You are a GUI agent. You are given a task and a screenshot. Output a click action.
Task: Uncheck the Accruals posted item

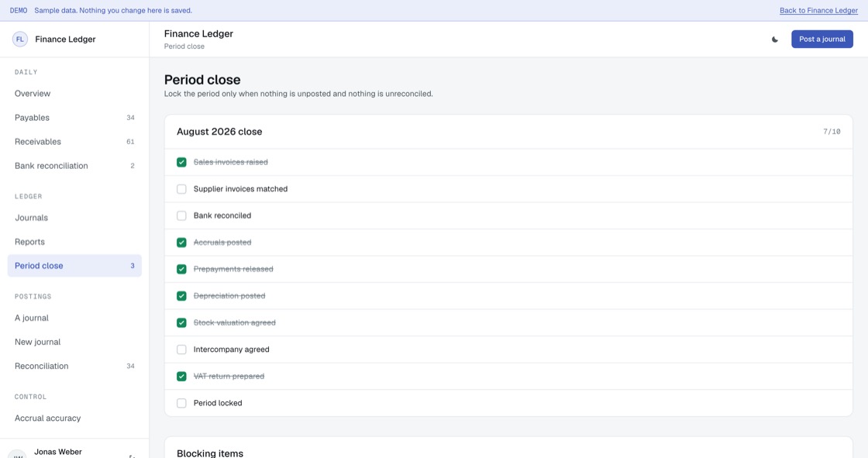(181, 243)
